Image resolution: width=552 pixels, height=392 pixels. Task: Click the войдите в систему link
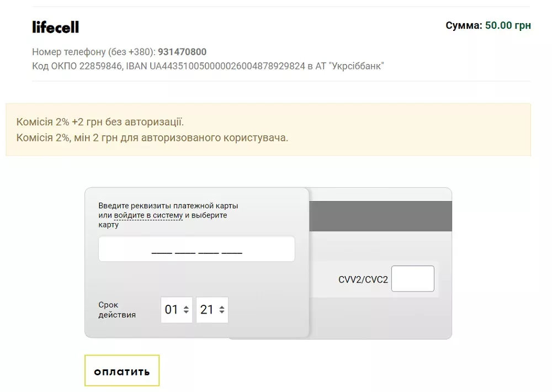149,215
